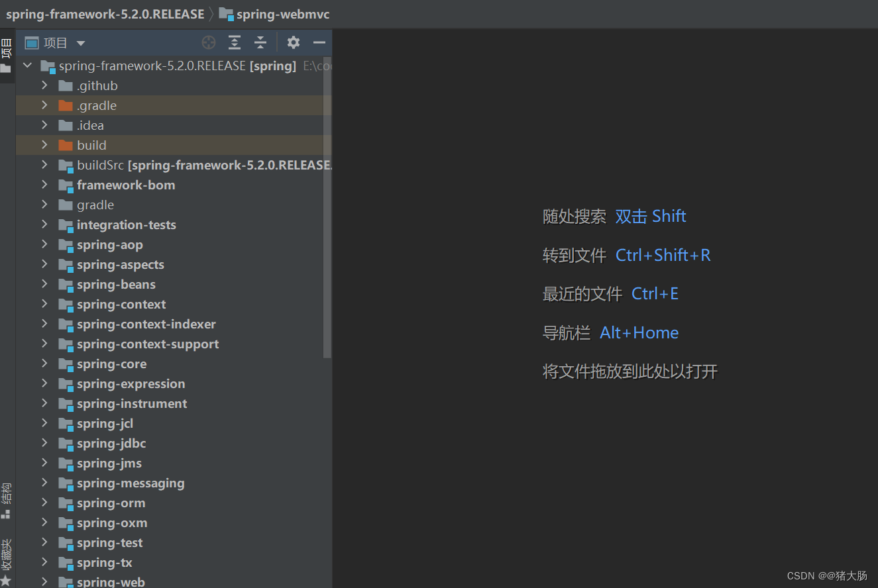878x588 pixels.
Task: Click the .idea folder icon
Action: (65, 125)
